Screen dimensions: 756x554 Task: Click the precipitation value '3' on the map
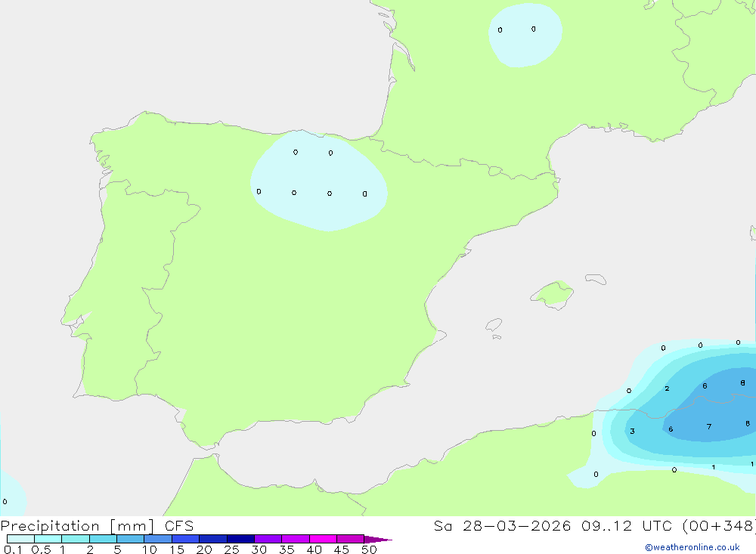(x=632, y=431)
